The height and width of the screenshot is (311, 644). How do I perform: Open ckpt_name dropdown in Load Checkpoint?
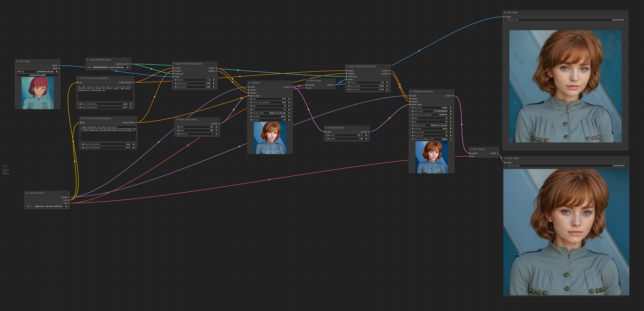[47, 206]
